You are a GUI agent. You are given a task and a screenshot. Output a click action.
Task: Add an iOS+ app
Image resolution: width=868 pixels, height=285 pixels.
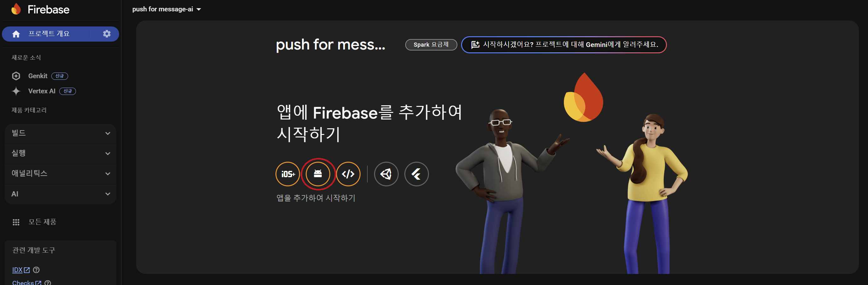[x=287, y=174]
